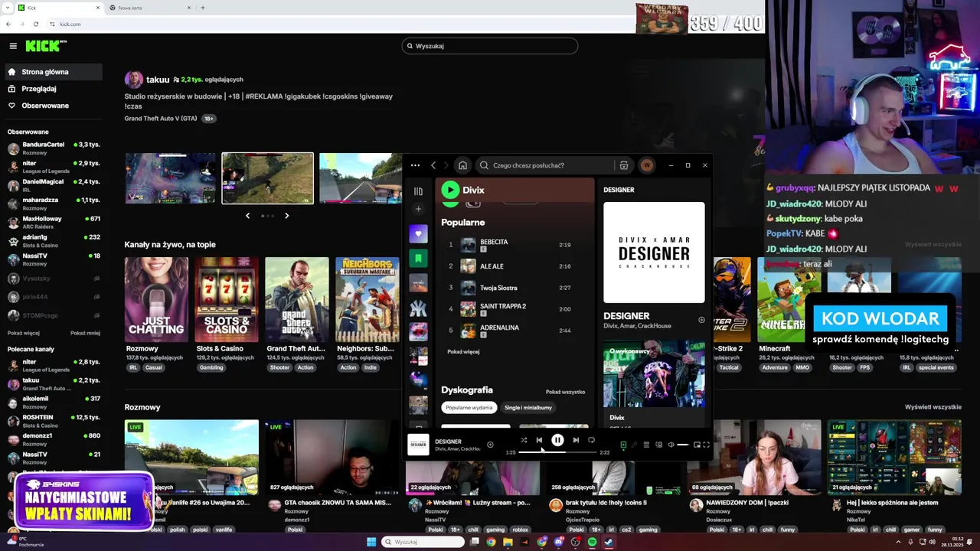Open the Kick hamburger menu
The width and height of the screenshot is (980, 551).
click(x=13, y=46)
